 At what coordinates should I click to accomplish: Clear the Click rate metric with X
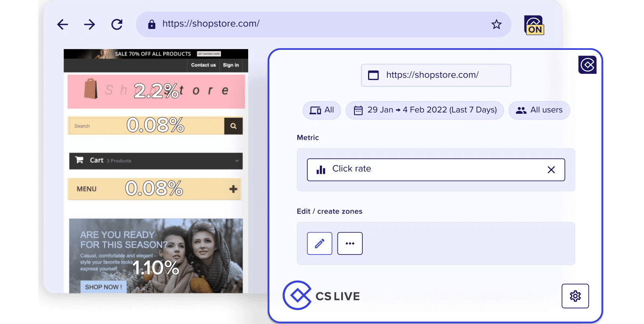(551, 170)
